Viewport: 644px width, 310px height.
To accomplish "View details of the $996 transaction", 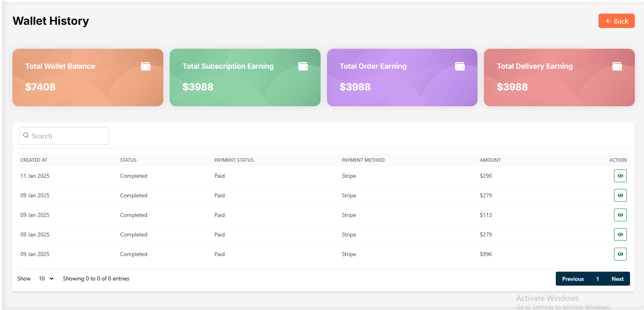I will pyautogui.click(x=620, y=254).
